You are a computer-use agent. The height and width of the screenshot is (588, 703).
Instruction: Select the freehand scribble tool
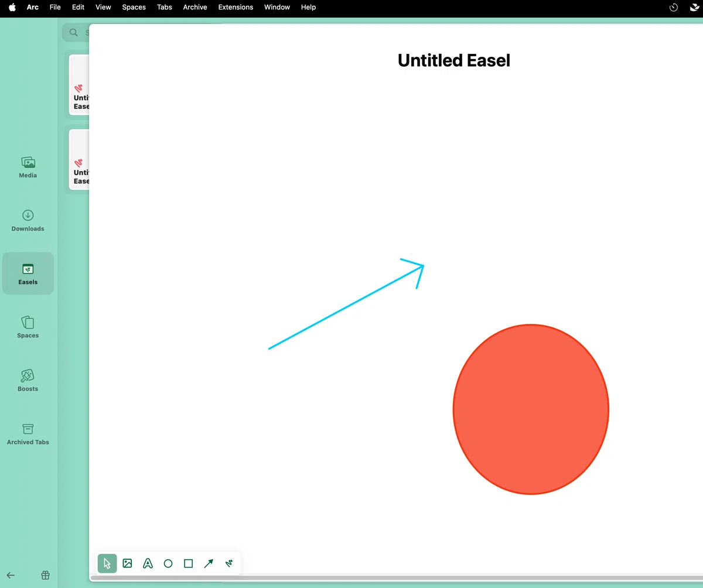pyautogui.click(x=229, y=563)
